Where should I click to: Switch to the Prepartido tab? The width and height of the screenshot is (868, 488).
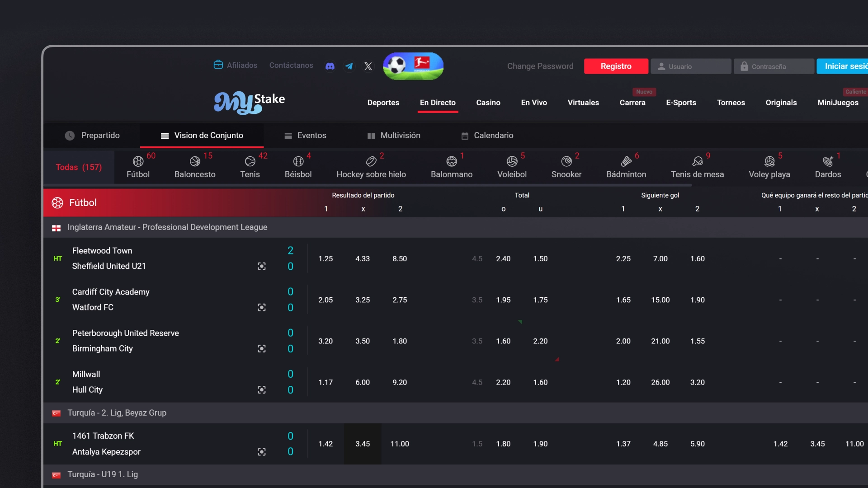click(92, 136)
